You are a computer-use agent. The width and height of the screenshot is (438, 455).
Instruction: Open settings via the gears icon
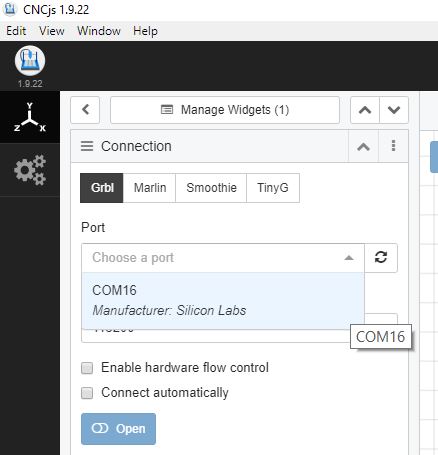click(x=30, y=170)
